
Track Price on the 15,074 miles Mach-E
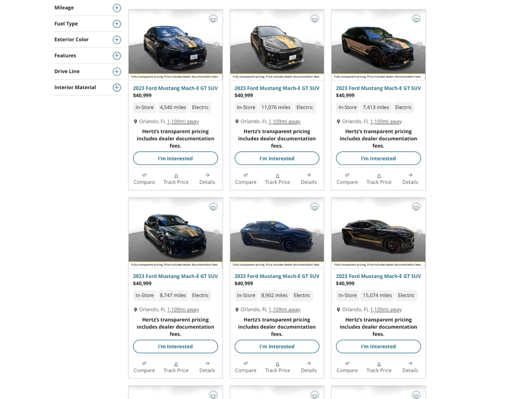pos(379,367)
